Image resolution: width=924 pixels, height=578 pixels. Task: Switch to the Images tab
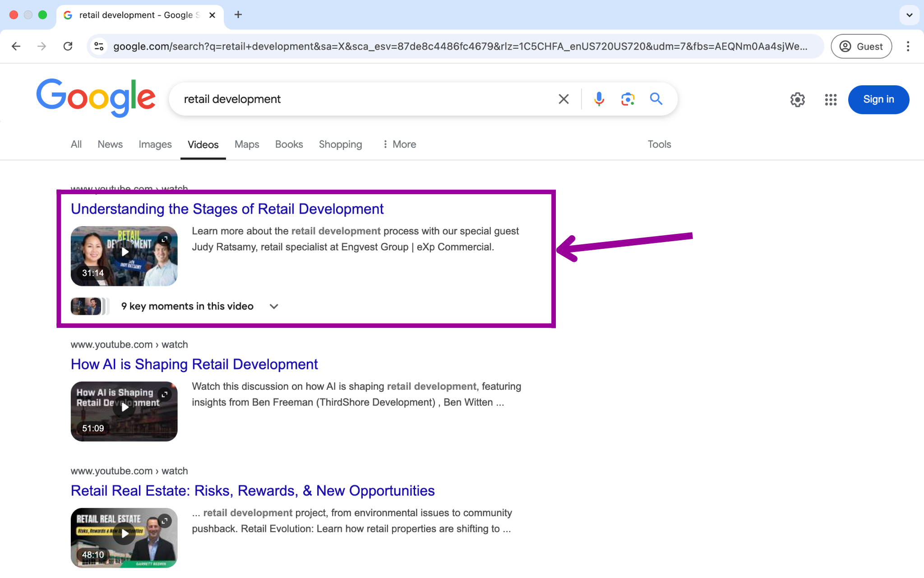[x=155, y=144]
